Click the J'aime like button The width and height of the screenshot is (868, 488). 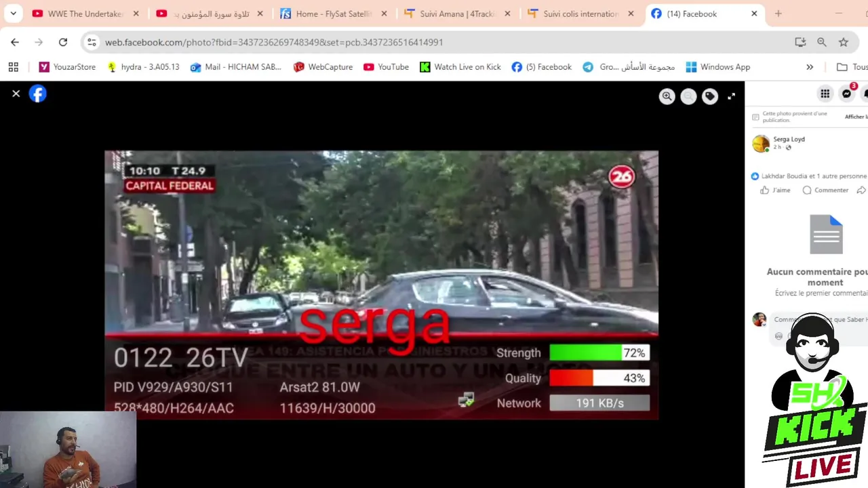click(775, 190)
